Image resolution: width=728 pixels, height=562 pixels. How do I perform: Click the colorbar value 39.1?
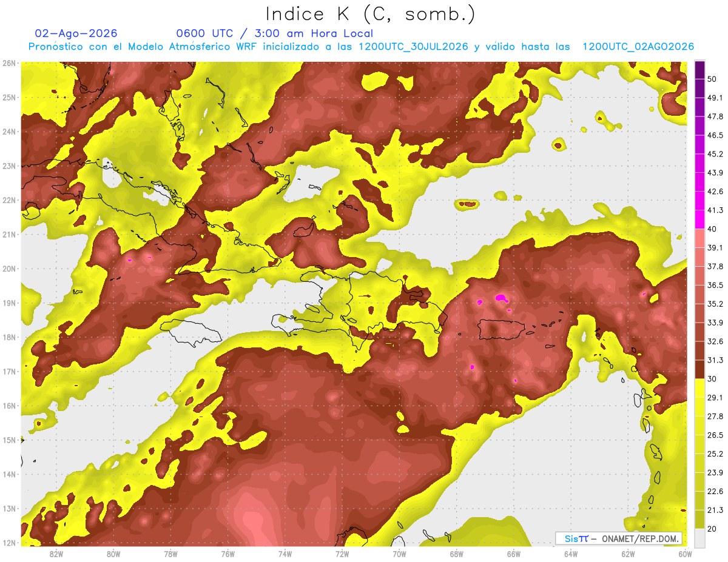(715, 247)
